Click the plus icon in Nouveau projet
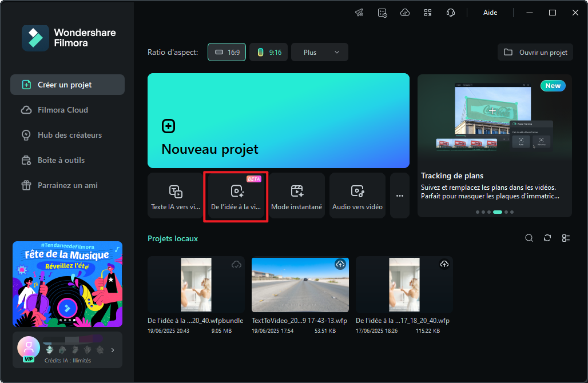This screenshot has height=383, width=588. 168,126
